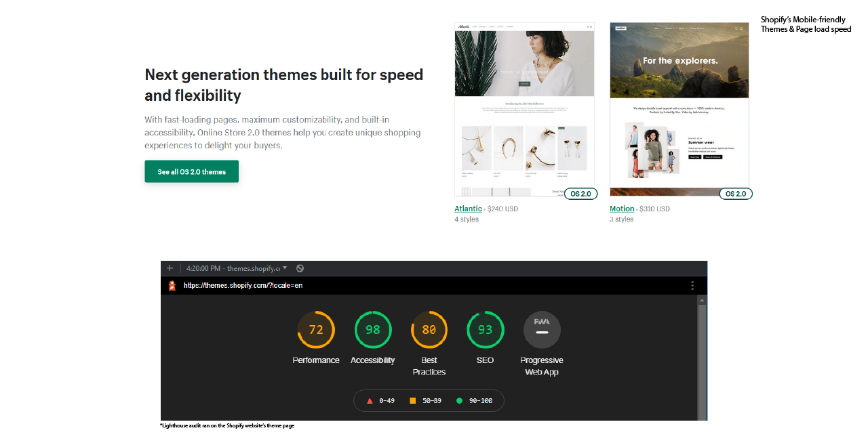Screen dimensions: 868x443
Task: Open the Atlantic theme link
Action: click(x=468, y=209)
